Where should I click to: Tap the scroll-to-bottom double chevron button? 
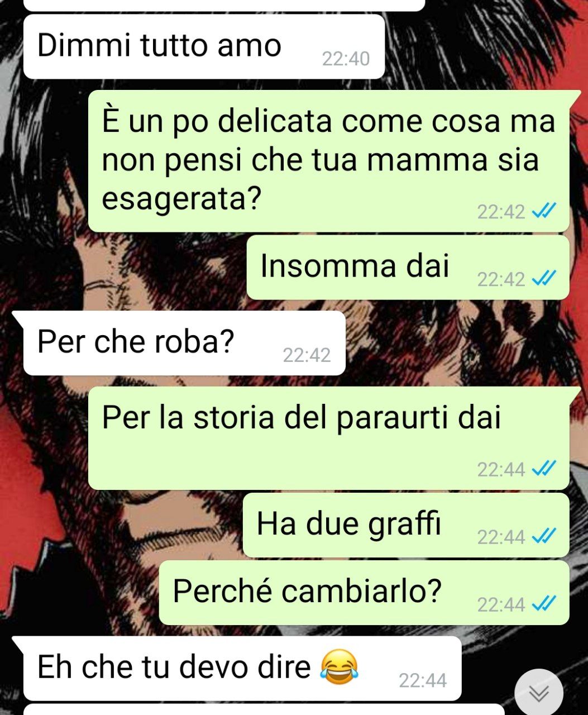point(539,693)
